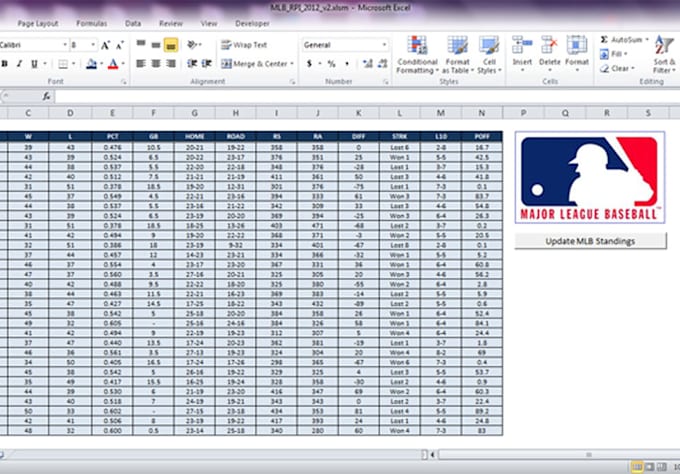This screenshot has width=680, height=474.
Task: Toggle Bold formatting
Action: 4,64
